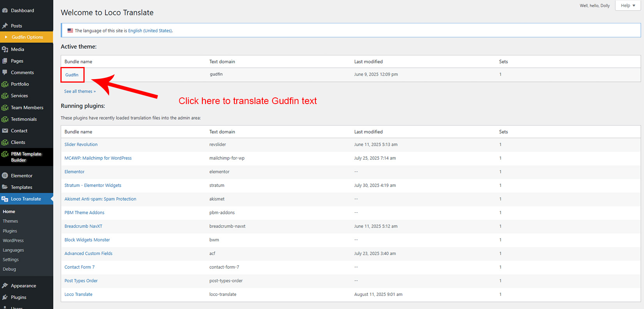Open See all themes link
This screenshot has width=644, height=309.
click(80, 92)
